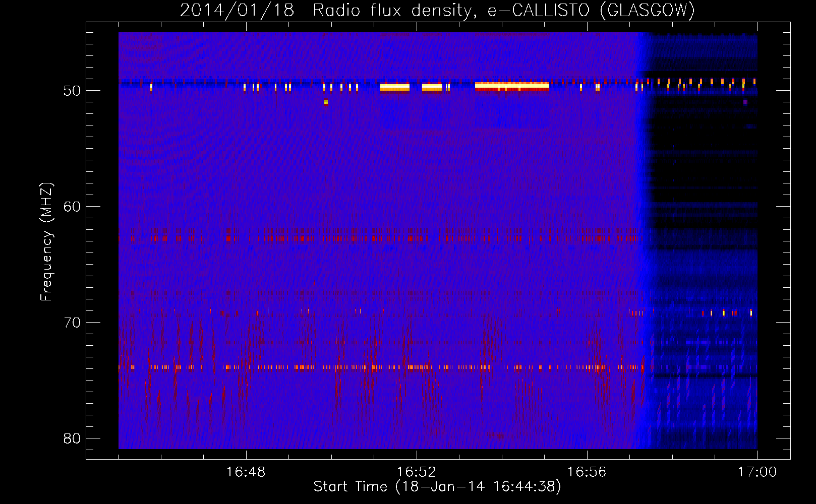816x504 pixels.
Task: Select the 'e-CALLISTO (GLASGOW)' title text
Action: tap(591, 11)
